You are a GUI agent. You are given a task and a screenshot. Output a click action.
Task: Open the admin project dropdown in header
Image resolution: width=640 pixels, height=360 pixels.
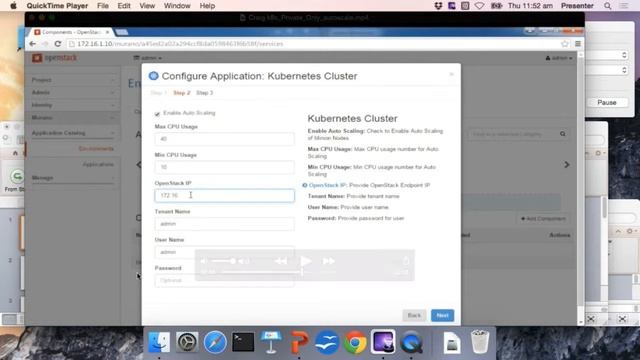click(x=147, y=58)
